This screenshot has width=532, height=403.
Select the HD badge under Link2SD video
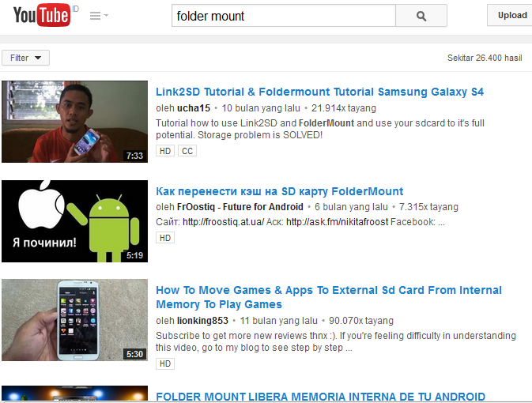165,151
